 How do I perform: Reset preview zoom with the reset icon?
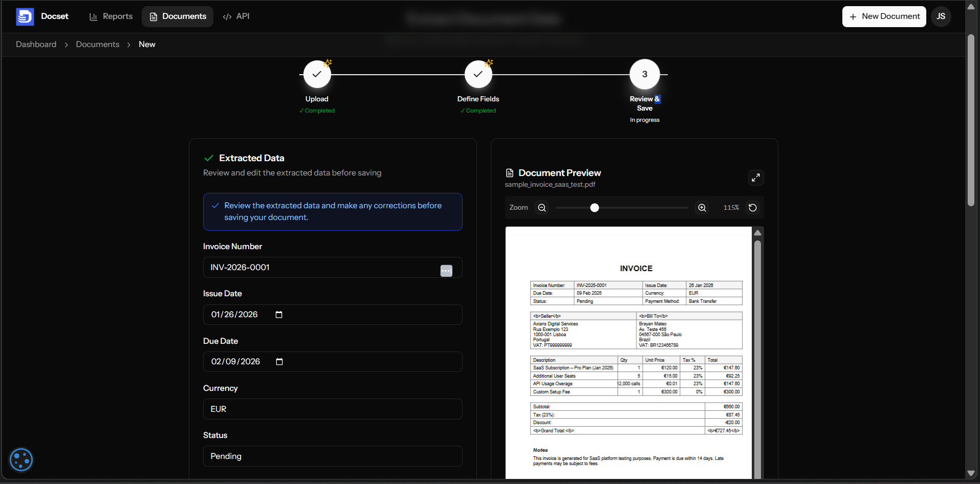pyautogui.click(x=752, y=208)
